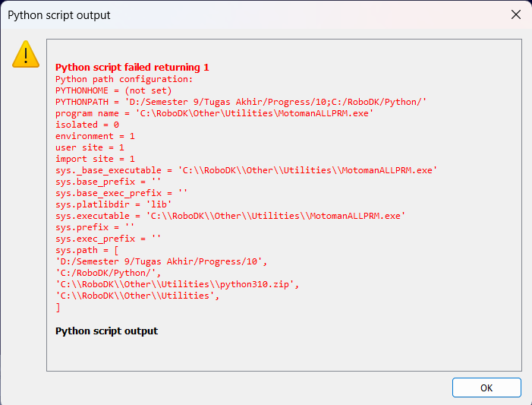The width and height of the screenshot is (532, 405).
Task: Click the "Python script failed returning 1" heading
Action: [132, 68]
